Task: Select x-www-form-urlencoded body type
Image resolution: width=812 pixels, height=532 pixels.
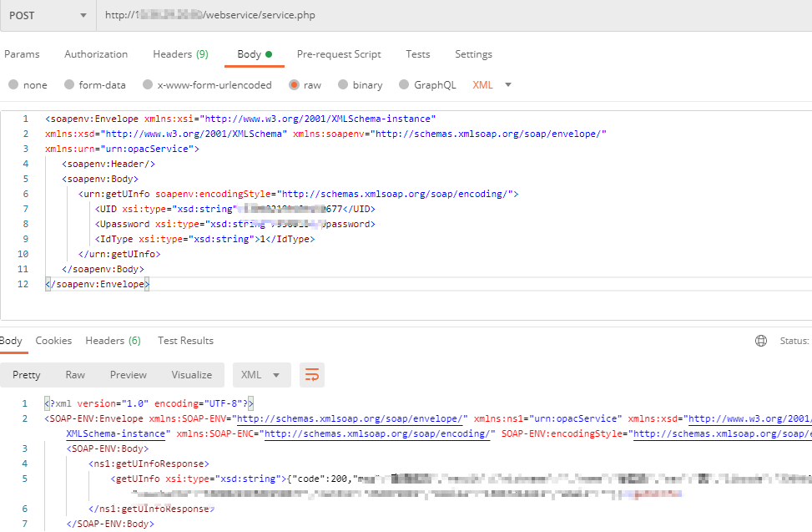Action: coord(207,85)
